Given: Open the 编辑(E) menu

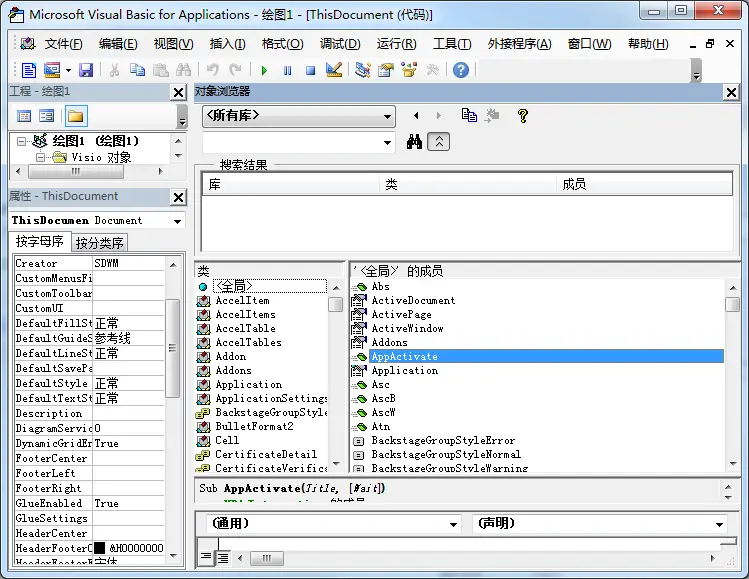Looking at the screenshot, I should [118, 44].
